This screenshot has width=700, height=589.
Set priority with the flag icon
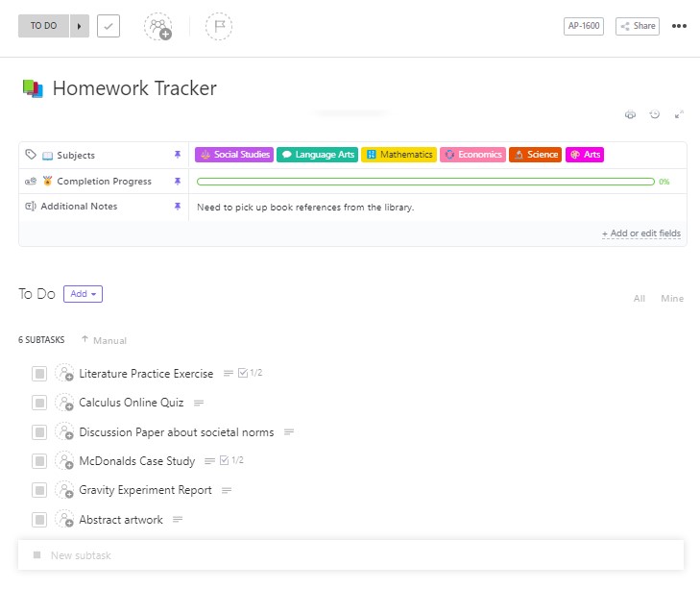(219, 26)
